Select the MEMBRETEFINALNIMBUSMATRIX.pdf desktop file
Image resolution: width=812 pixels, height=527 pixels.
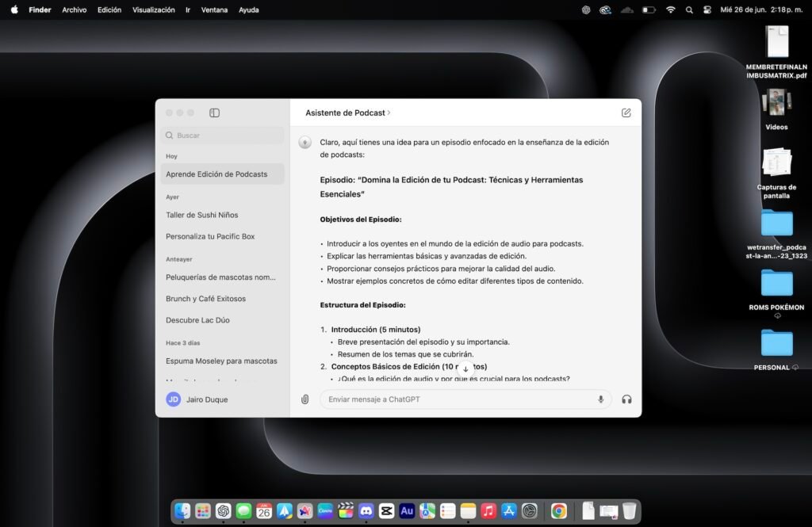tap(776, 52)
